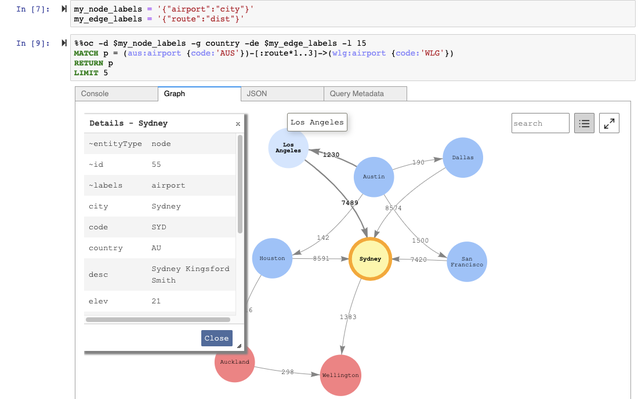
Task: Click the Details panel horizontal scrollbar
Action: 158,319
